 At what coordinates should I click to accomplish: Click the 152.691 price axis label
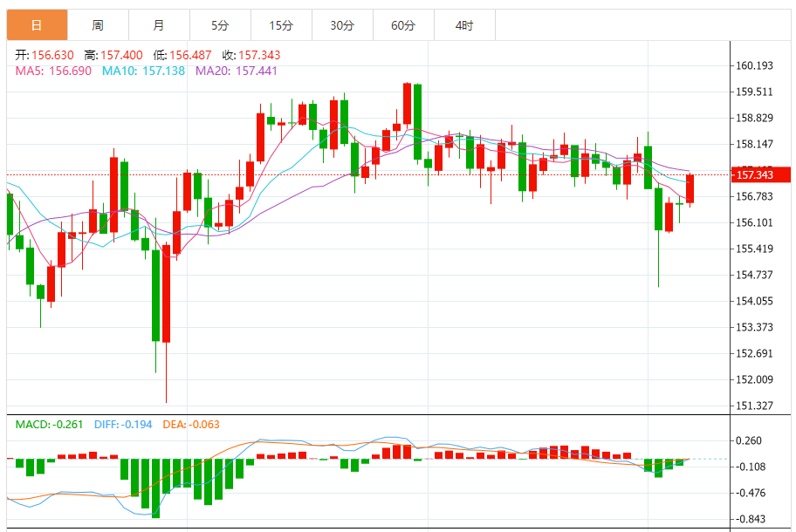pos(754,353)
